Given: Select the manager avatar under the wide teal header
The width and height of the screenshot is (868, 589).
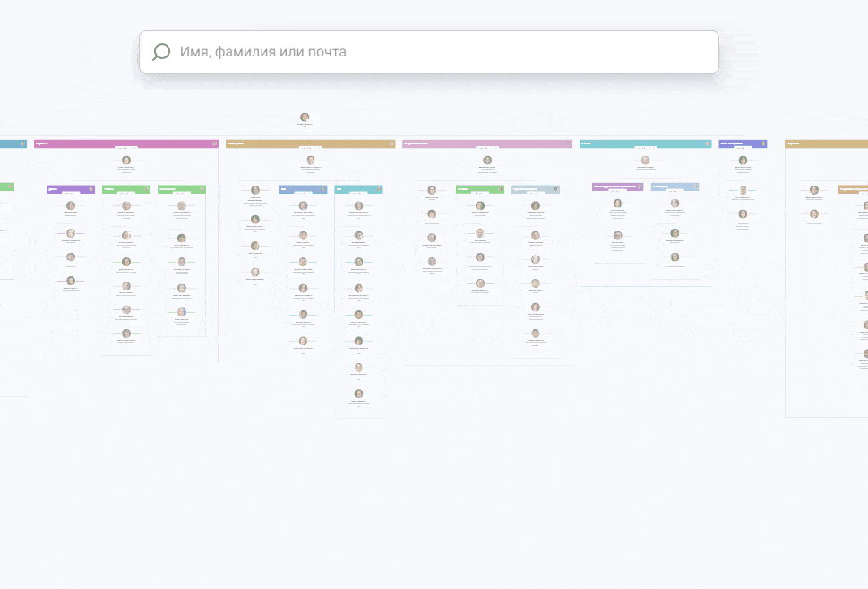Looking at the screenshot, I should point(645,160).
